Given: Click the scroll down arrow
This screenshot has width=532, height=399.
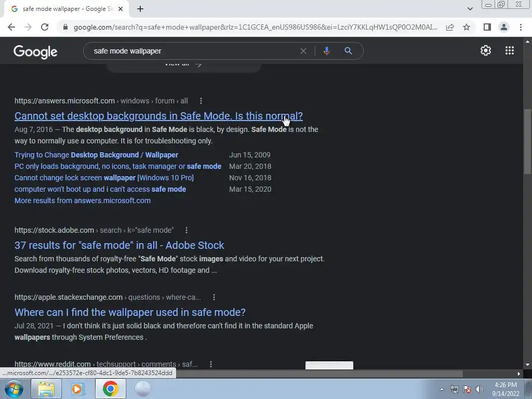Looking at the screenshot, I should (x=527, y=365).
